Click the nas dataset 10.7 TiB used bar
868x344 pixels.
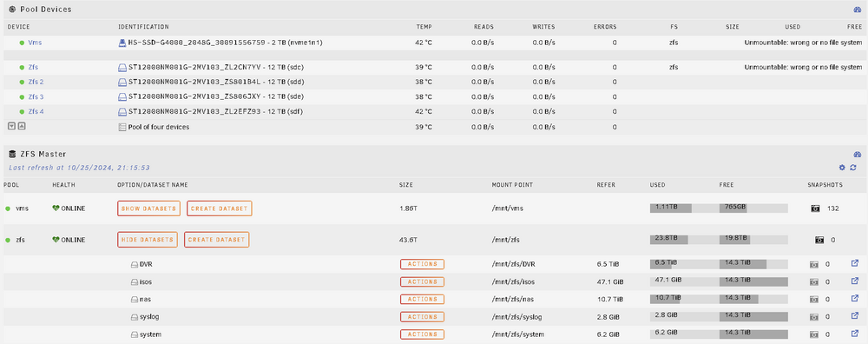684,299
